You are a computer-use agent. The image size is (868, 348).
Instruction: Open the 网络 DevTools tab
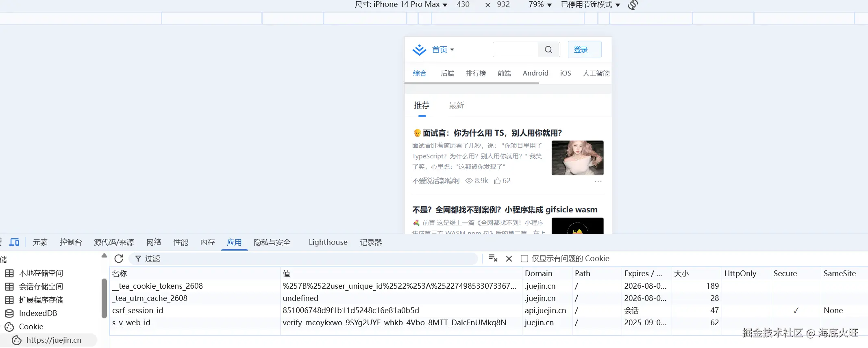point(154,242)
